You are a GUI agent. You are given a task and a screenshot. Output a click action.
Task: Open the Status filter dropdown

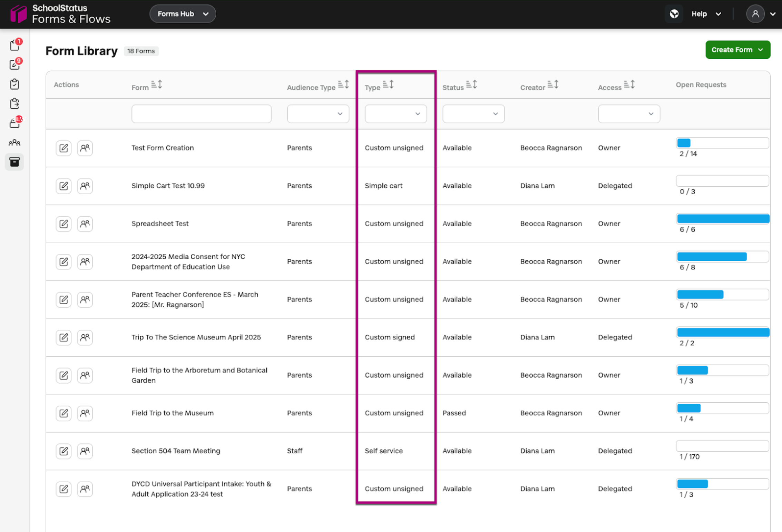[473, 114]
